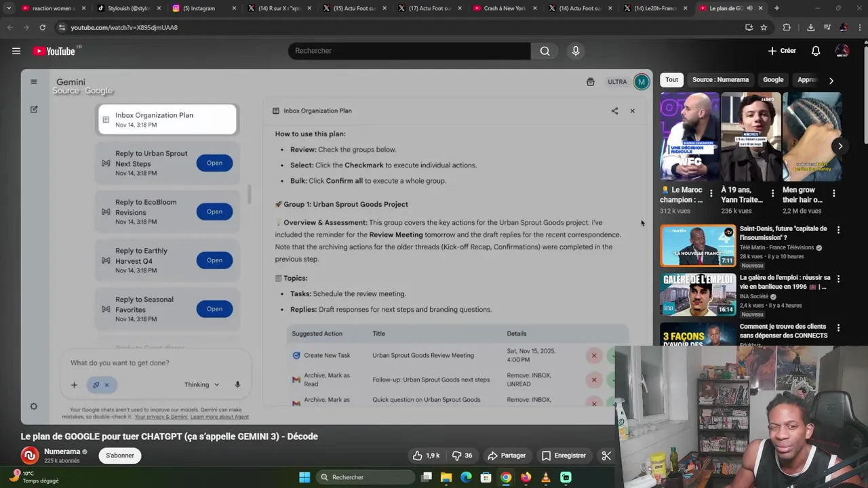This screenshot has width=868, height=488.
Task: Focus the YouTube Rechercher search box
Action: tap(409, 51)
